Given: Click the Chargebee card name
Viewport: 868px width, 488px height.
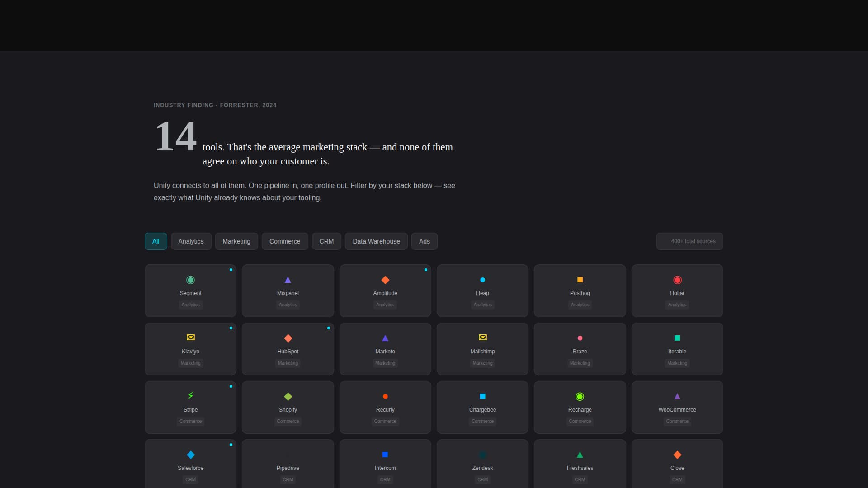Looking at the screenshot, I should click(482, 410).
